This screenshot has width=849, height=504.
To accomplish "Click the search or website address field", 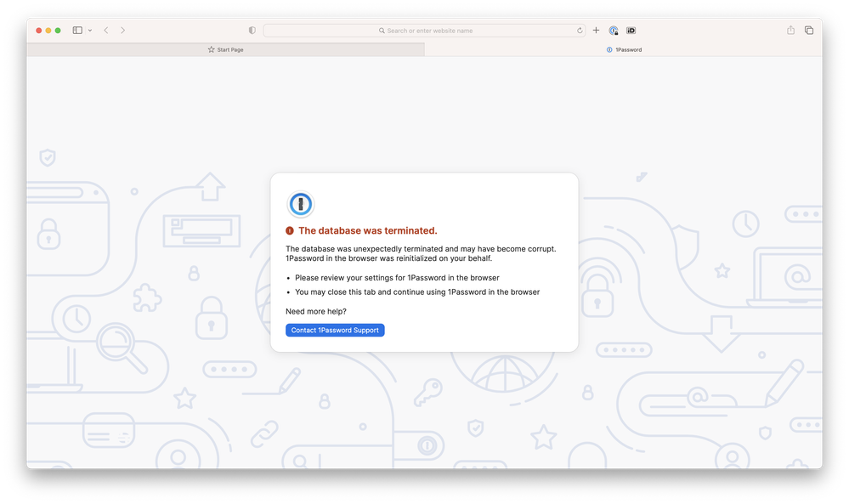I will (425, 31).
